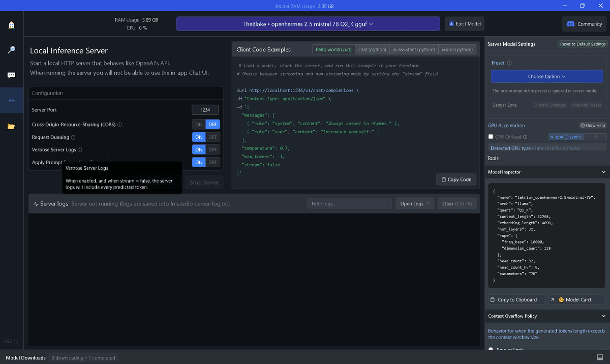Toggle Cross-Origin-Resource-Sharing switch
The height and width of the screenshot is (364, 610).
(x=206, y=125)
